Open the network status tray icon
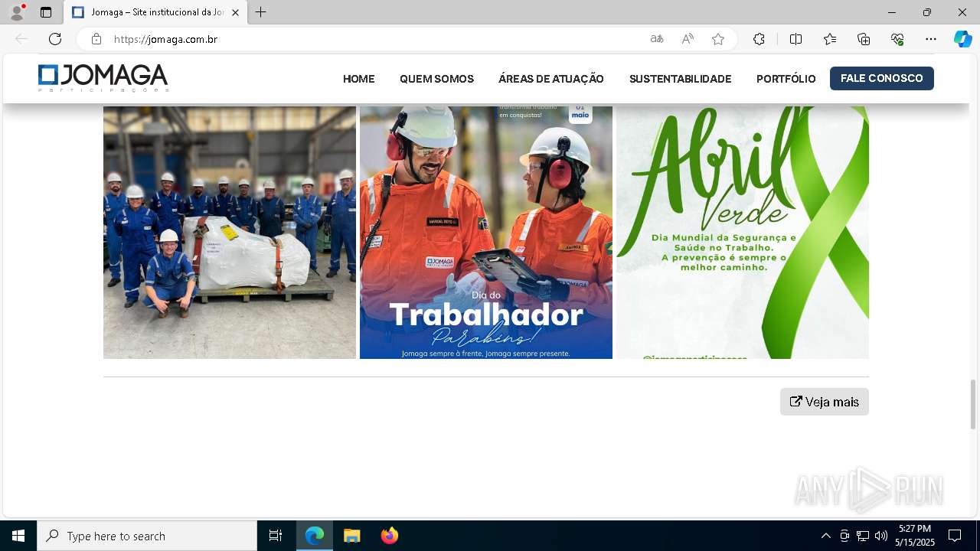Screen dimensions: 980x551 click(863, 536)
